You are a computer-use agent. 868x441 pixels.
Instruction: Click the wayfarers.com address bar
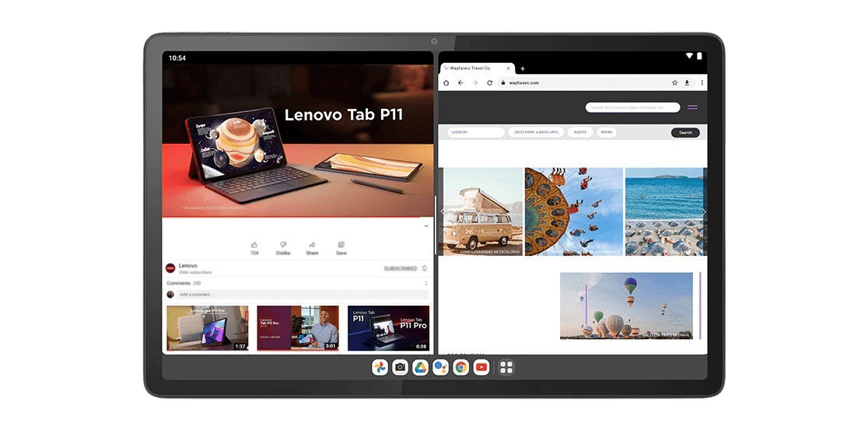pos(598,83)
